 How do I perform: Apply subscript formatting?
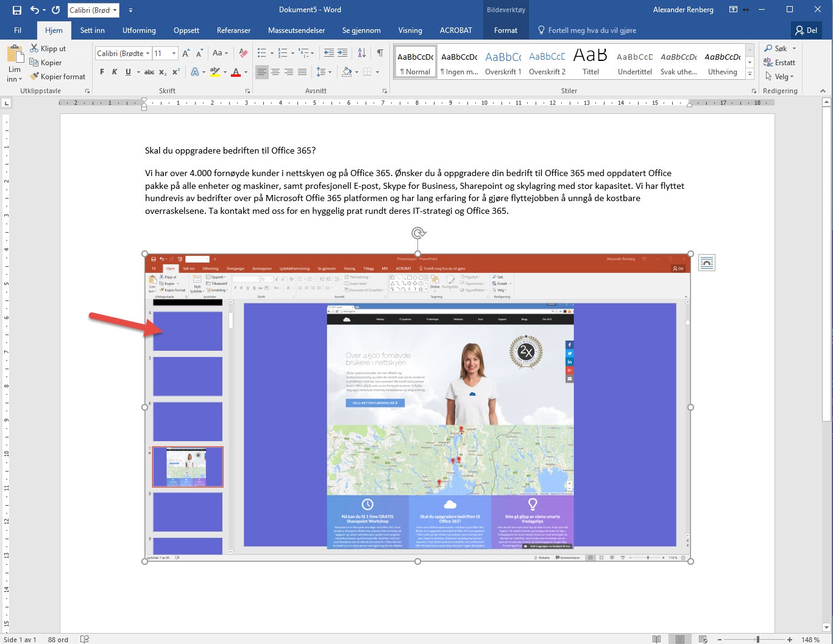point(163,72)
